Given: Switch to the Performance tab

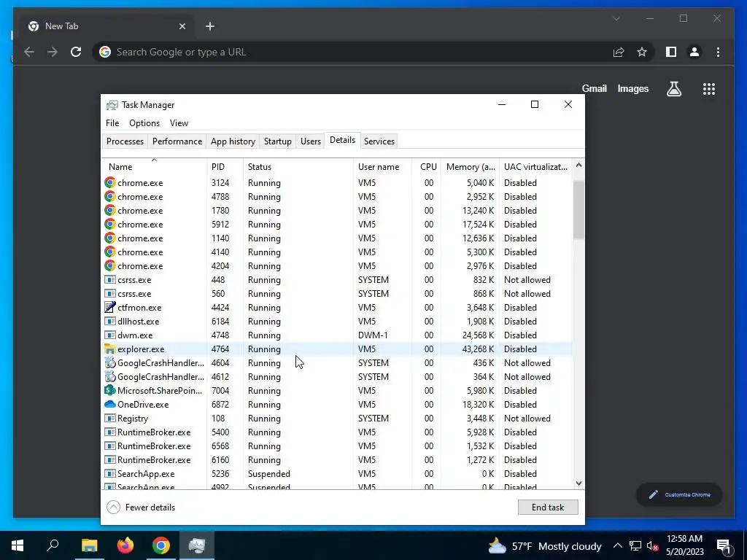Looking at the screenshot, I should (x=177, y=141).
